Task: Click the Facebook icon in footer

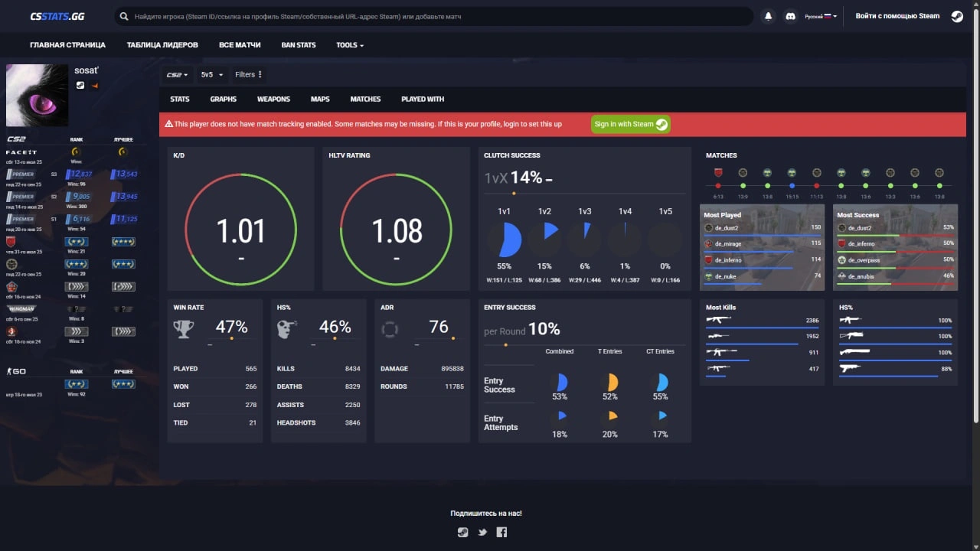Action: (501, 533)
